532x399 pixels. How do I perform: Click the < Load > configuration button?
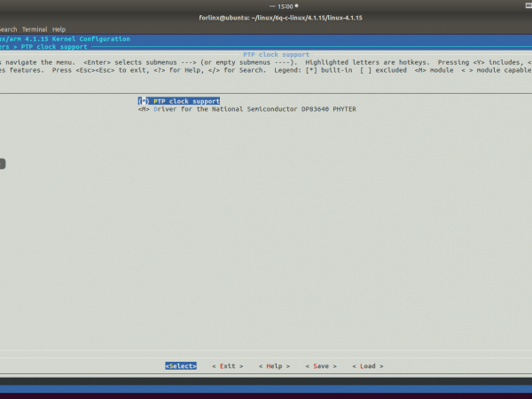[x=367, y=365]
